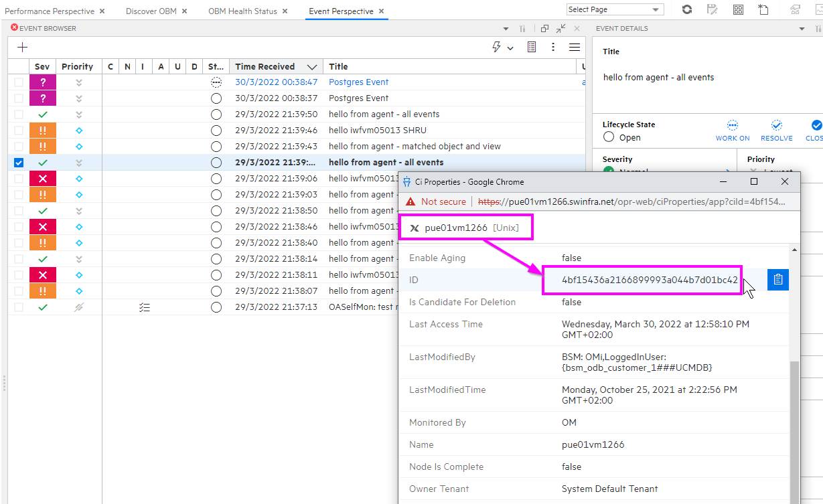Click the instructions checklist icon in OASelfMon row

tap(145, 307)
